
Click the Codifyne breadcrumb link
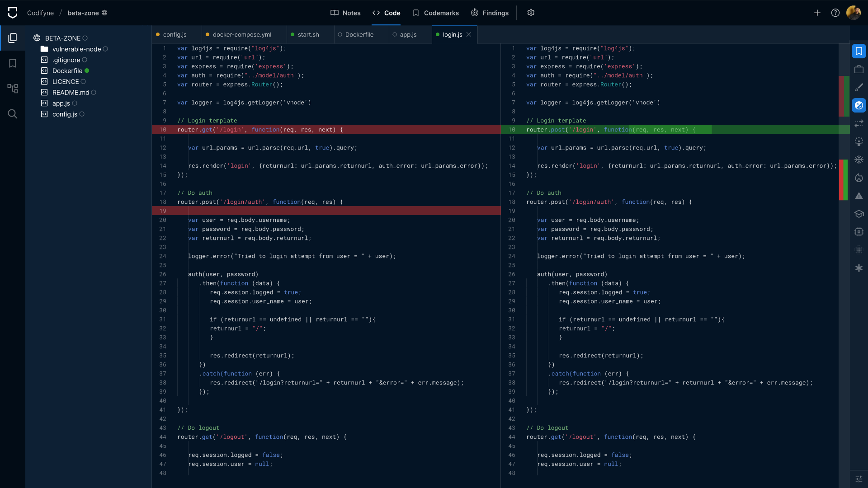(40, 13)
